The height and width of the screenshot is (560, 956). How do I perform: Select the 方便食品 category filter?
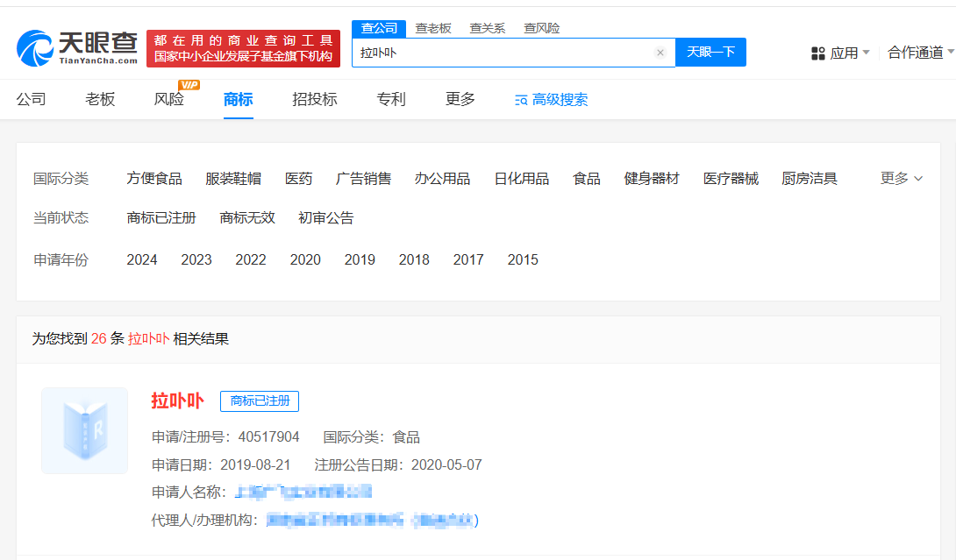(x=154, y=179)
